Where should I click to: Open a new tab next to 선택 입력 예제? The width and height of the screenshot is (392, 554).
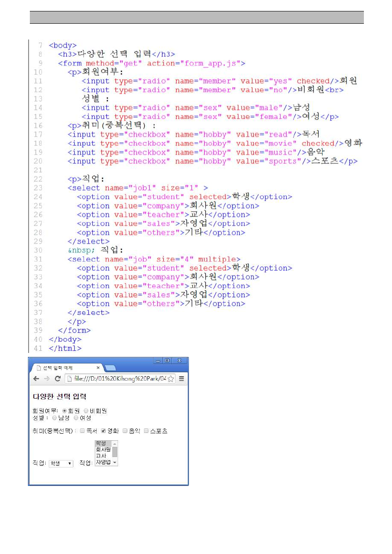click(111, 368)
